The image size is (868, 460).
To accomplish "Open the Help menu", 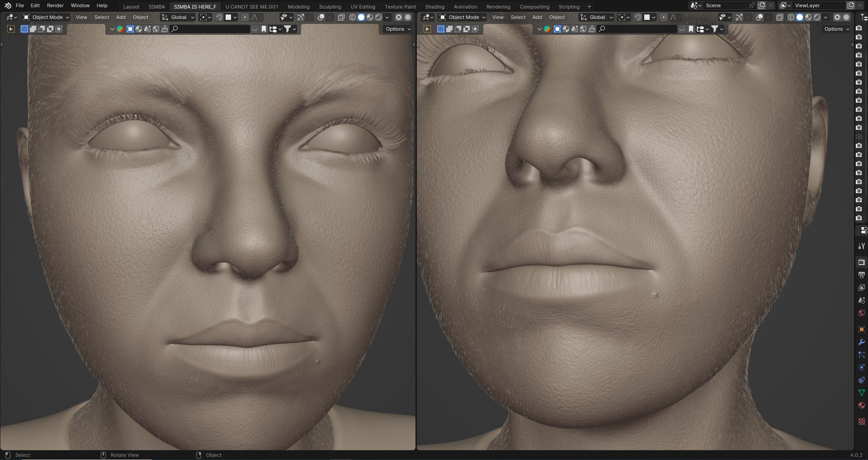I will [102, 5].
